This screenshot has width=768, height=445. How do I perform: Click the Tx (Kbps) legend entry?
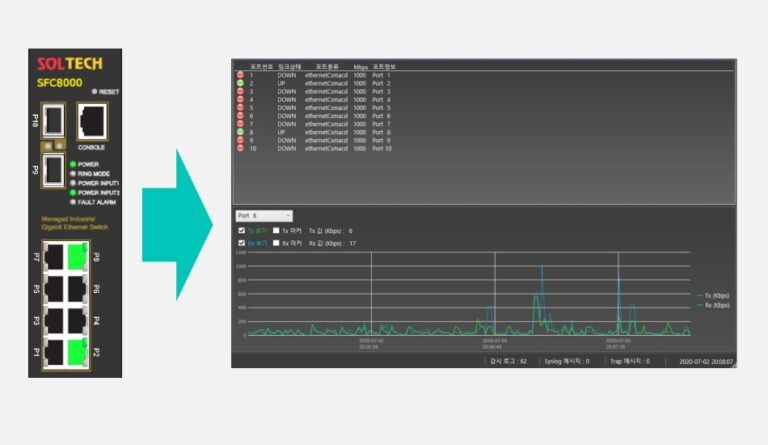[713, 296]
